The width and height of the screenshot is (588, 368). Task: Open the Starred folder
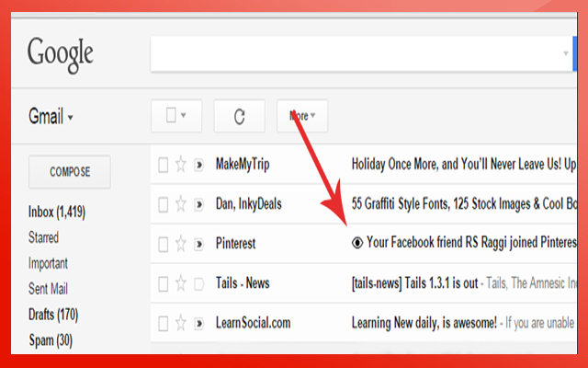43,237
